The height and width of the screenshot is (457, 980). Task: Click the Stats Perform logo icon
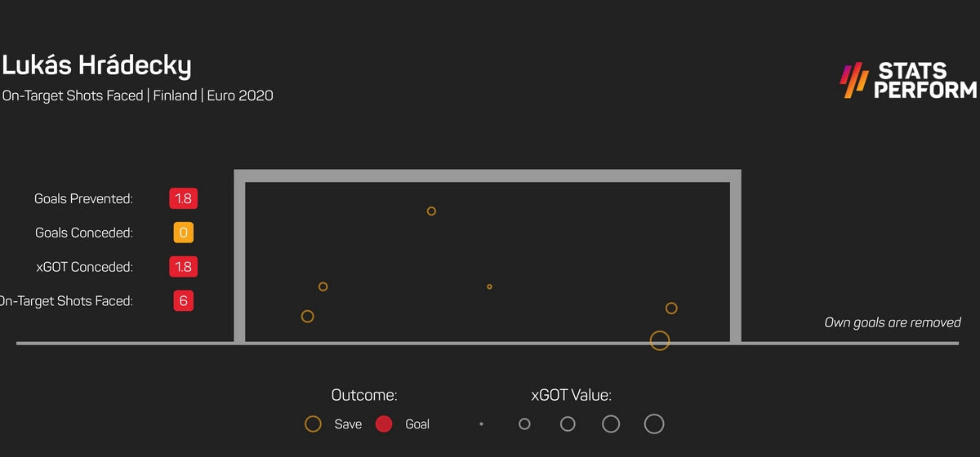854,79
